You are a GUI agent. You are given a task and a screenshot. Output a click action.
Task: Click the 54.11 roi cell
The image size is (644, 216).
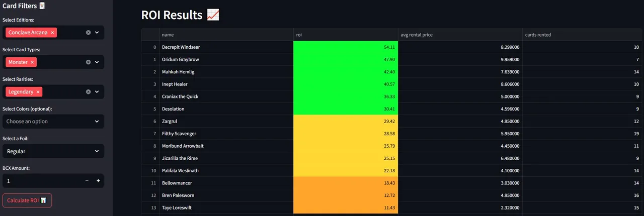point(346,47)
